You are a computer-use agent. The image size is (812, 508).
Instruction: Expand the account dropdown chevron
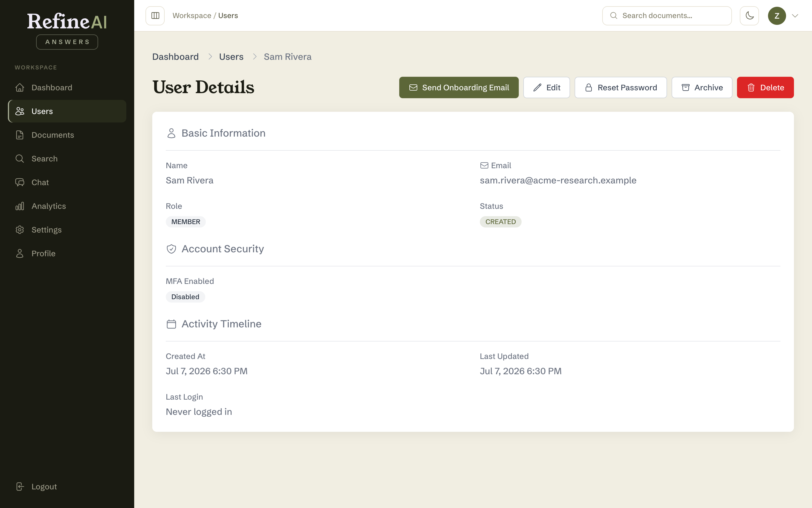coord(795,16)
